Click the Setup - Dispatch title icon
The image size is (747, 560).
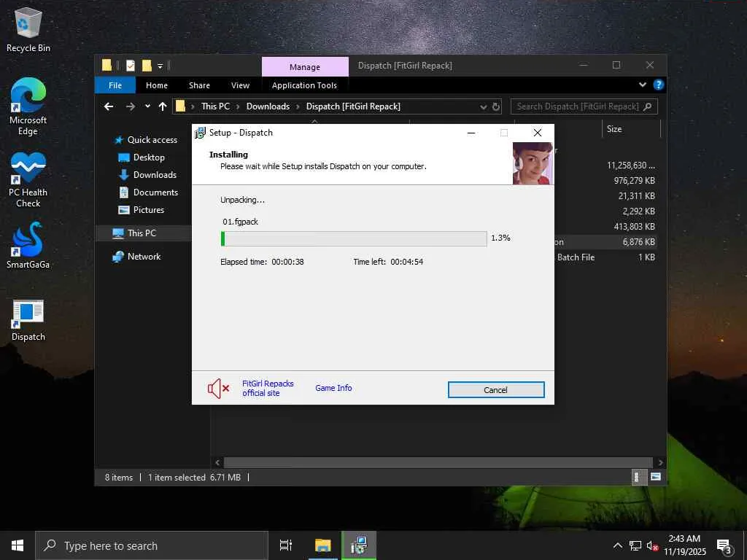click(x=200, y=133)
